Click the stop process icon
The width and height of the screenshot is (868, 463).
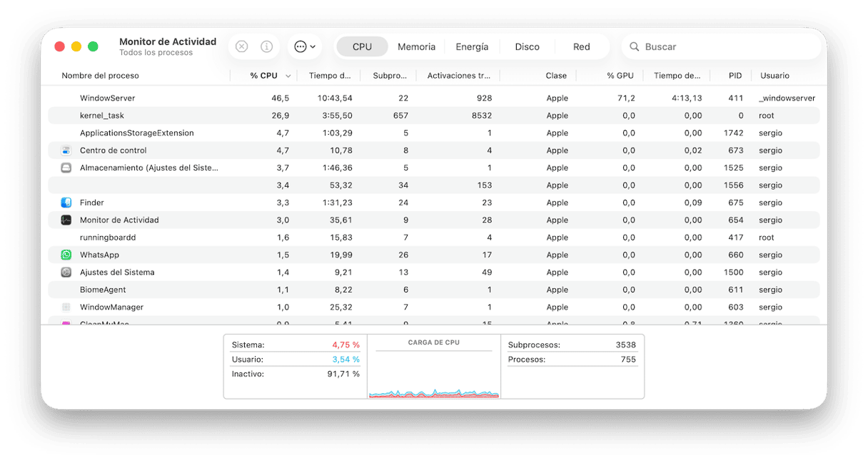pyautogui.click(x=241, y=46)
